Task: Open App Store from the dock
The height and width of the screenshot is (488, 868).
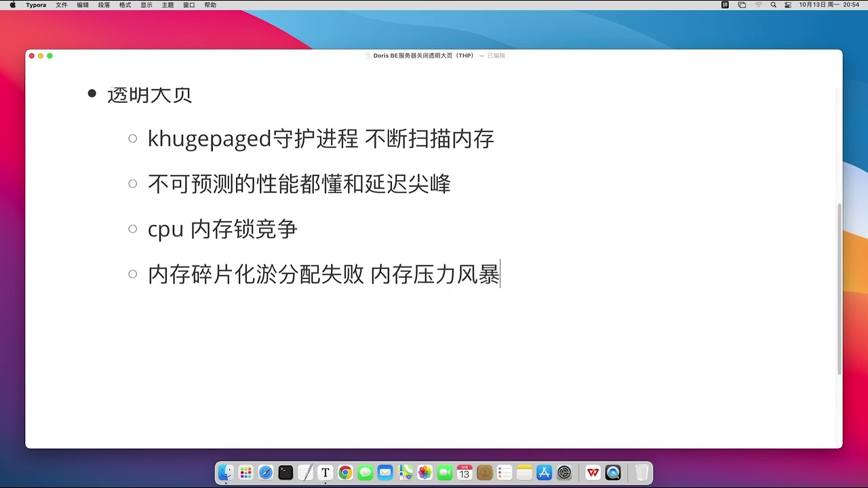Action: click(x=545, y=472)
